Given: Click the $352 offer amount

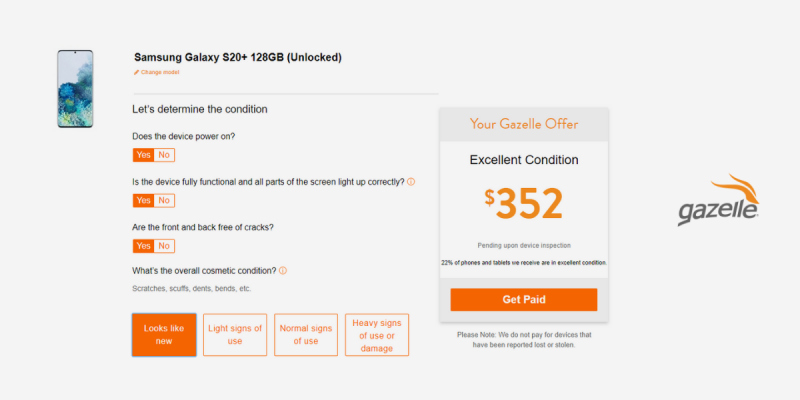Looking at the screenshot, I should point(523,204).
